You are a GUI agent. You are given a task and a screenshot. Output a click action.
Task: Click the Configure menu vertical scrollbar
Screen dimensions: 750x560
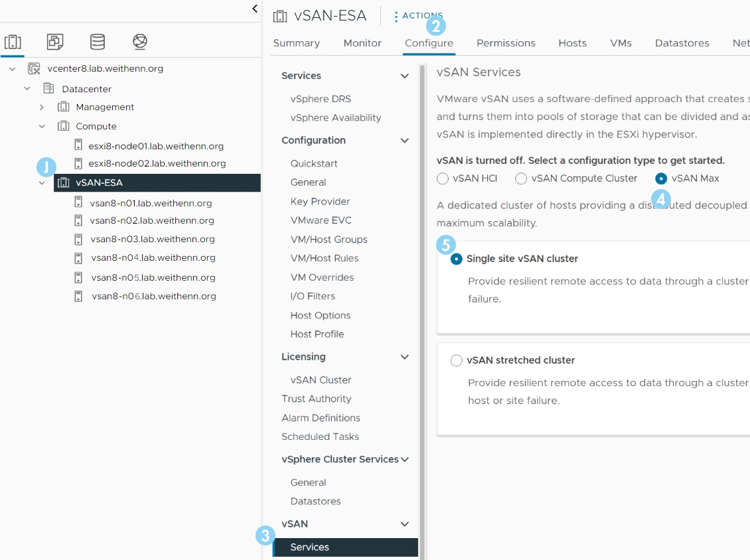[x=422, y=311]
